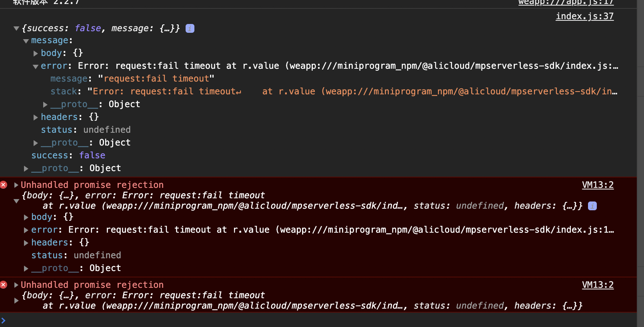Click the info icon beside the success:false object
This screenshot has height=327, width=644.
[190, 28]
